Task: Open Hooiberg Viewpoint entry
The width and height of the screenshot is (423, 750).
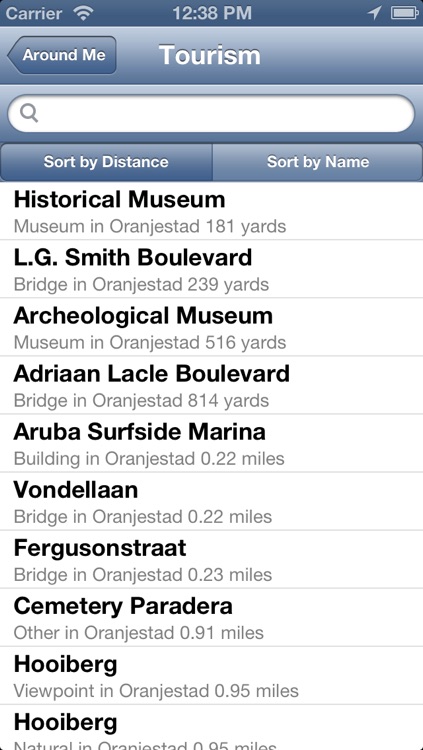Action: 212,675
